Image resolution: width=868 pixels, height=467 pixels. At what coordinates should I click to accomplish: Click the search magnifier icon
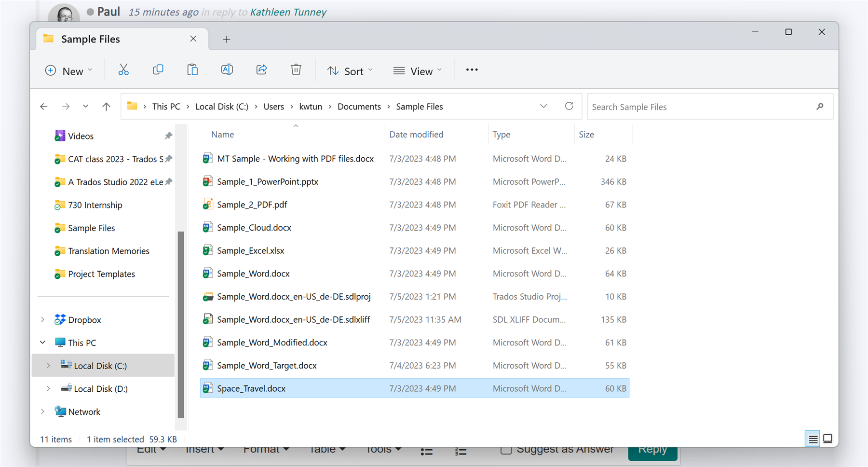(x=820, y=107)
